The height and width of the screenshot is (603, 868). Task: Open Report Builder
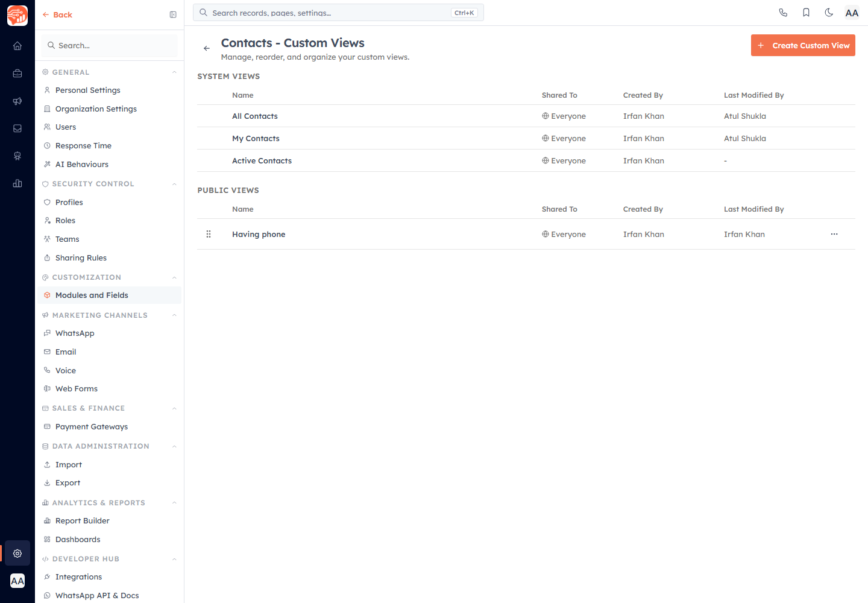pyautogui.click(x=110, y=520)
